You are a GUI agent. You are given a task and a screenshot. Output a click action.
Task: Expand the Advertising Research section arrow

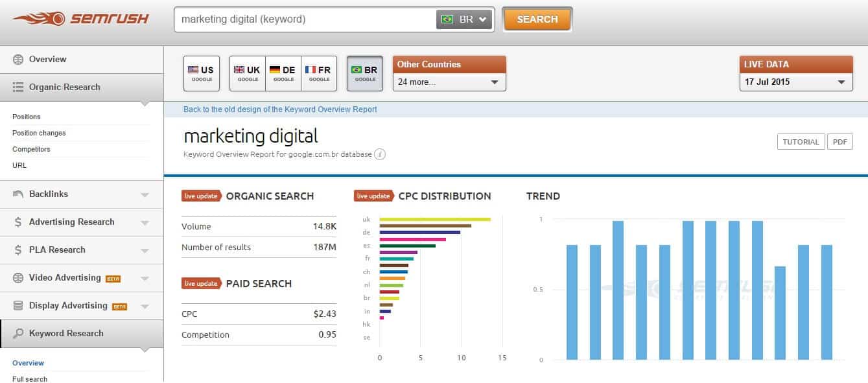click(x=145, y=222)
